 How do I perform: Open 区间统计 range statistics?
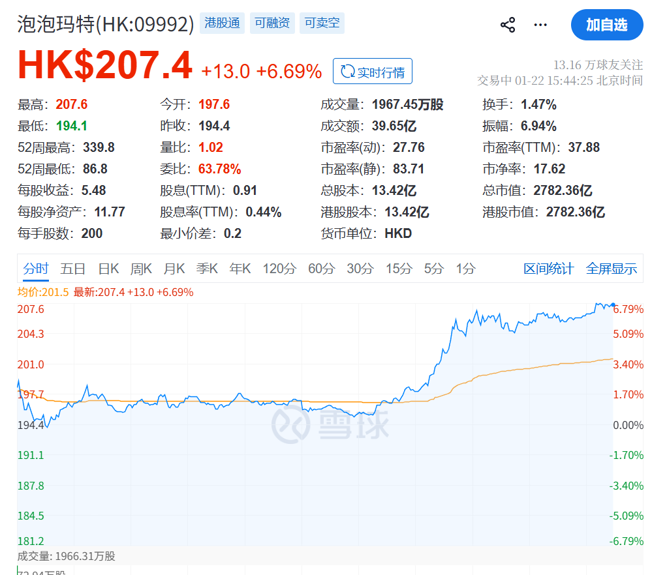point(549,268)
